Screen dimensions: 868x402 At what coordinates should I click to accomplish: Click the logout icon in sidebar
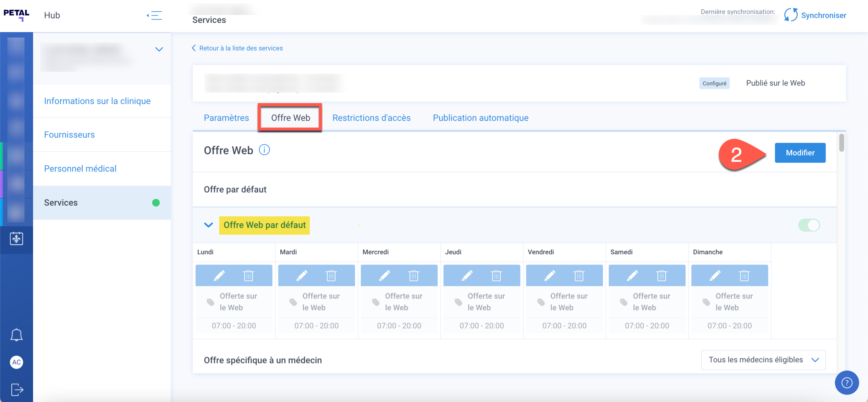click(x=16, y=390)
